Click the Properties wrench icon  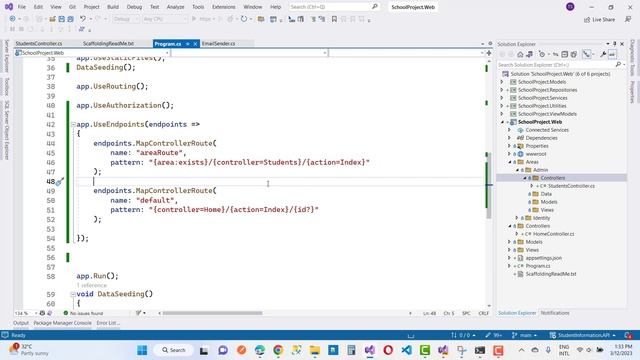pyautogui.click(x=603, y=54)
